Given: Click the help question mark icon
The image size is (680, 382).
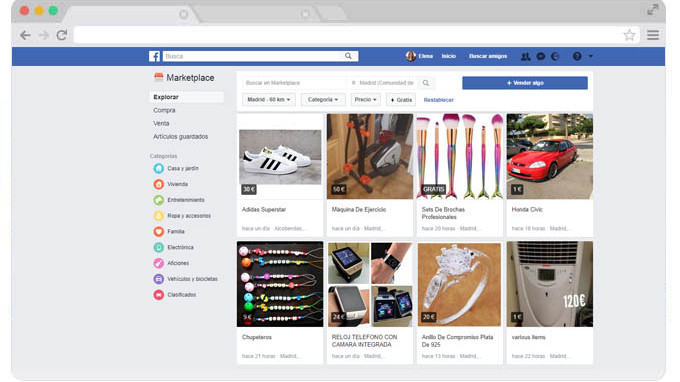Looking at the screenshot, I should 577,56.
